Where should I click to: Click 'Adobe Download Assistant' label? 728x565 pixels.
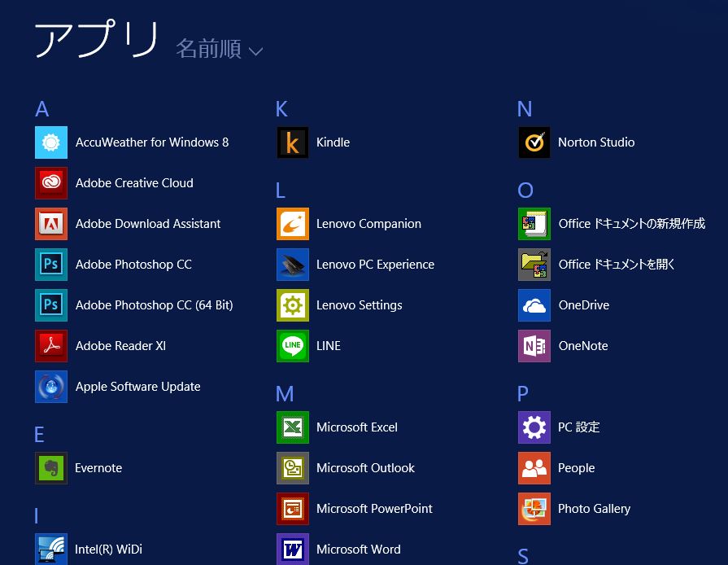[148, 224]
